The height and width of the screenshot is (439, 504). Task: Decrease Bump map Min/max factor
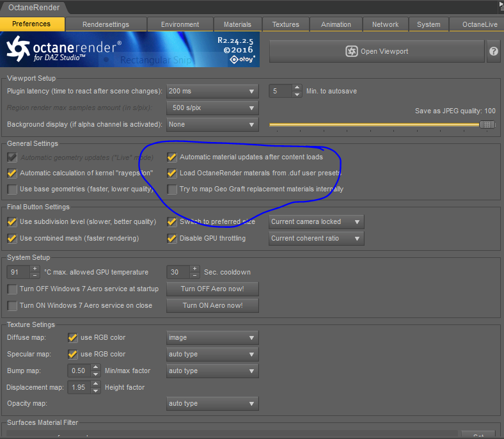point(95,374)
